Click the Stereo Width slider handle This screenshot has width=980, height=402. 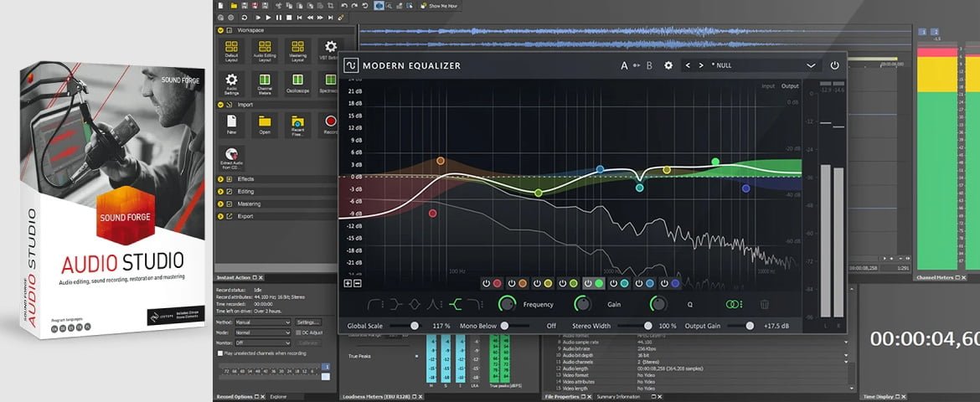(x=648, y=326)
